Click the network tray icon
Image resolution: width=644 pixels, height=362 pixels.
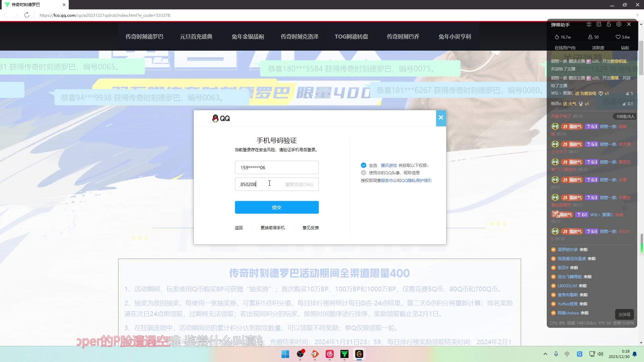[x=592, y=354]
